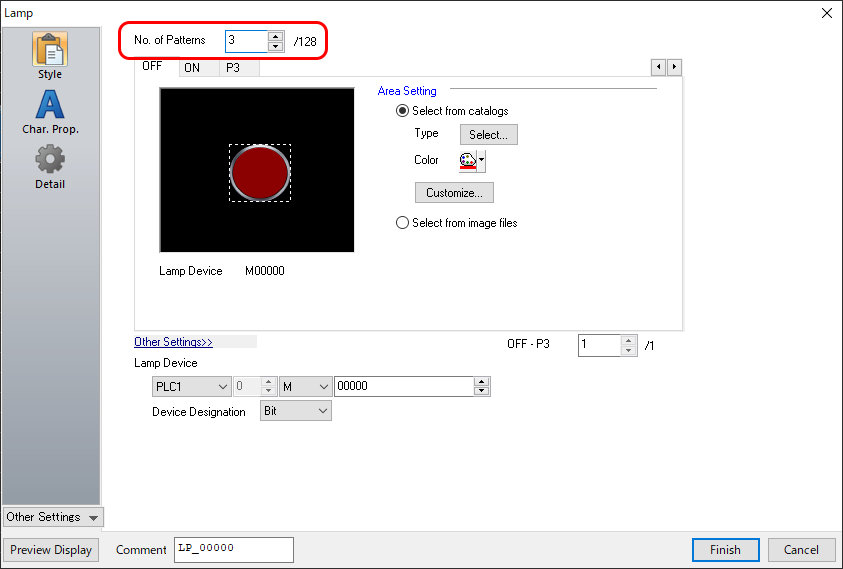Switch to the ON pattern tab
The width and height of the screenshot is (843, 569).
(191, 68)
